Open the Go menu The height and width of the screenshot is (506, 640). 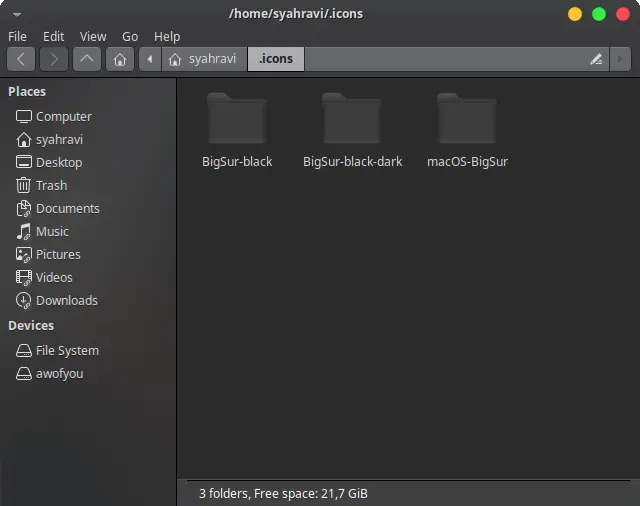point(130,37)
